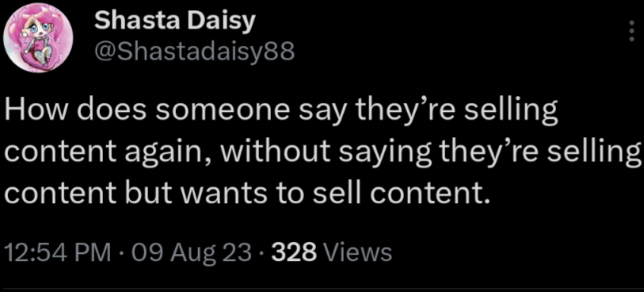Click the tweet line starting 'content again'
This screenshot has width=644, height=292.
point(322,152)
